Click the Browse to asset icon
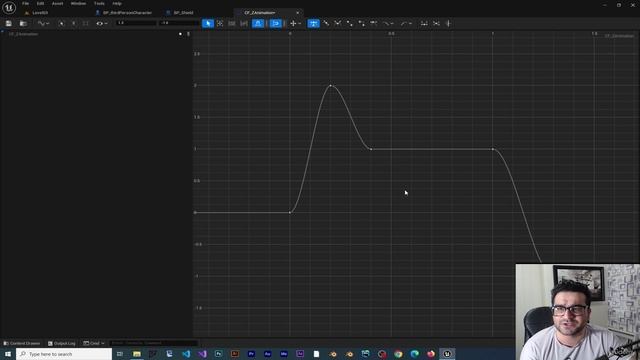Image resolution: width=640 pixels, height=360 pixels. [x=23, y=24]
